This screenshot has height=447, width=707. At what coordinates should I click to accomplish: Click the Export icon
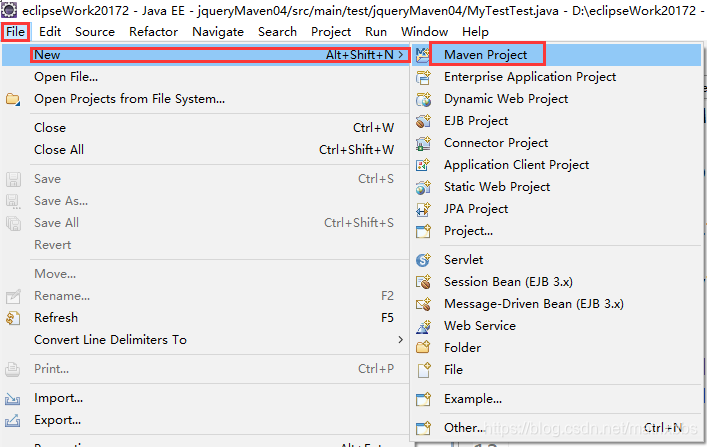coord(13,420)
